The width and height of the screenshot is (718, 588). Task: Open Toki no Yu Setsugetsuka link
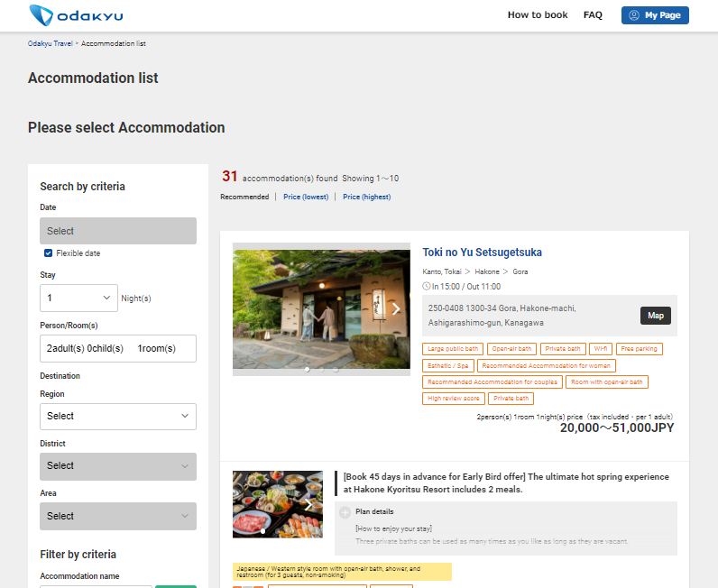[x=482, y=253]
